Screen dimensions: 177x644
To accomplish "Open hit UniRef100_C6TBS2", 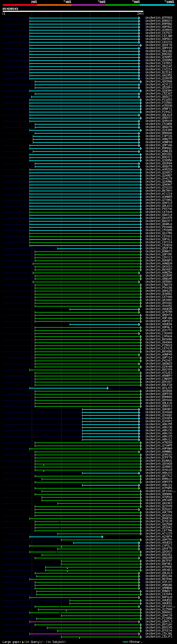I will coord(159,63).
